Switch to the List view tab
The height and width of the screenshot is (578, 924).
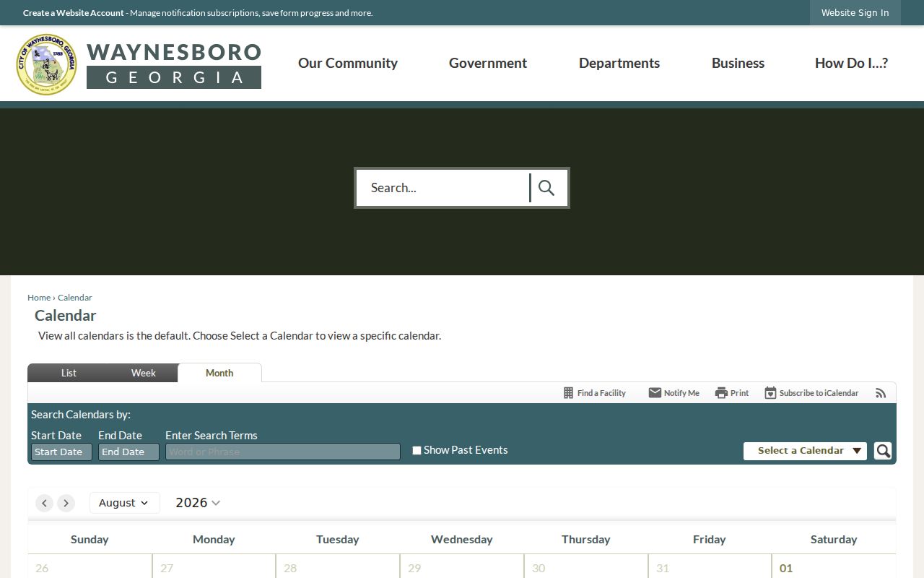point(69,373)
